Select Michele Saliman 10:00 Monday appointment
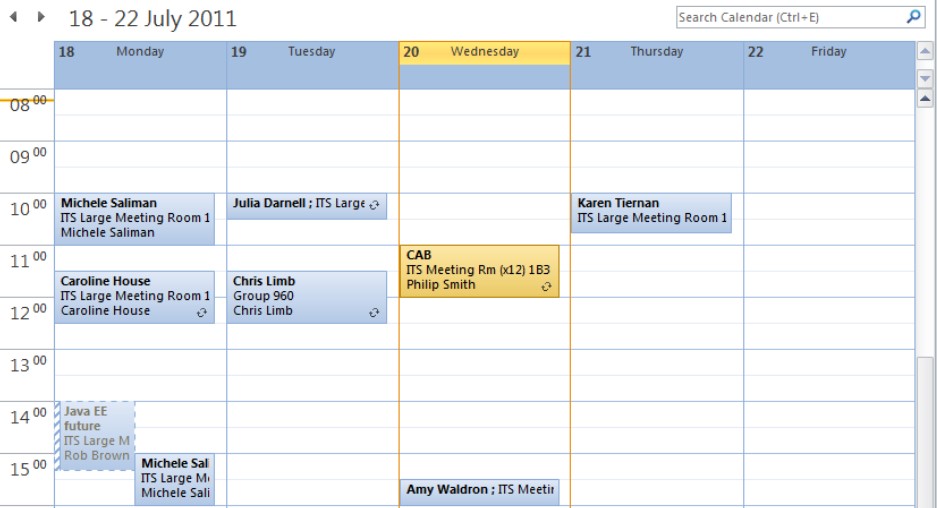Image resolution: width=937 pixels, height=508 pixels. 134,219
